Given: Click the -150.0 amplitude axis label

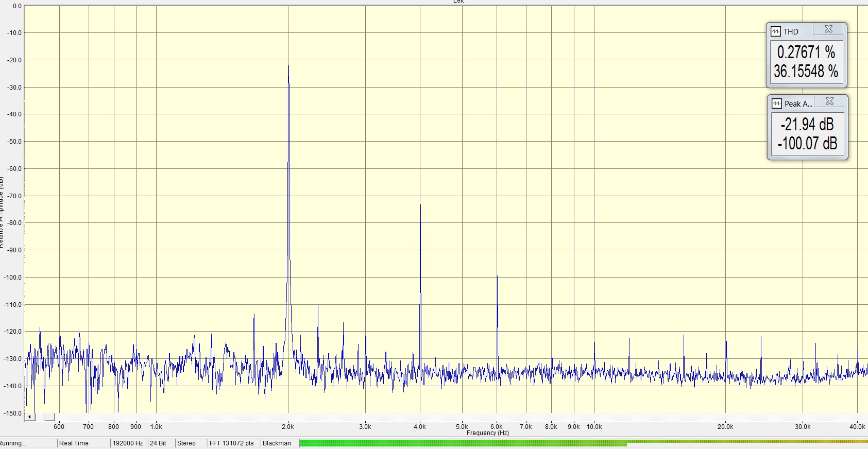Looking at the screenshot, I should pos(13,413).
